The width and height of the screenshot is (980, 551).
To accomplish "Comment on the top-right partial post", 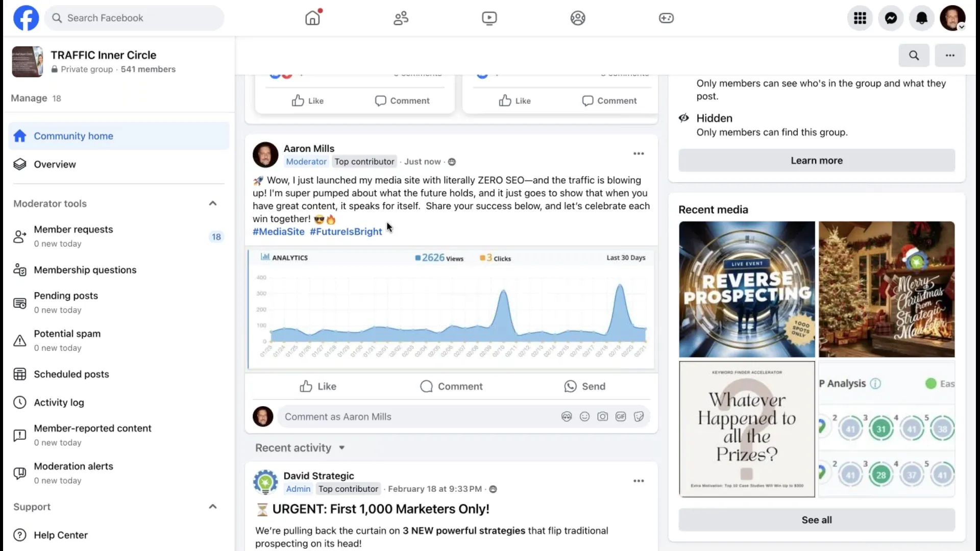I will tap(609, 101).
